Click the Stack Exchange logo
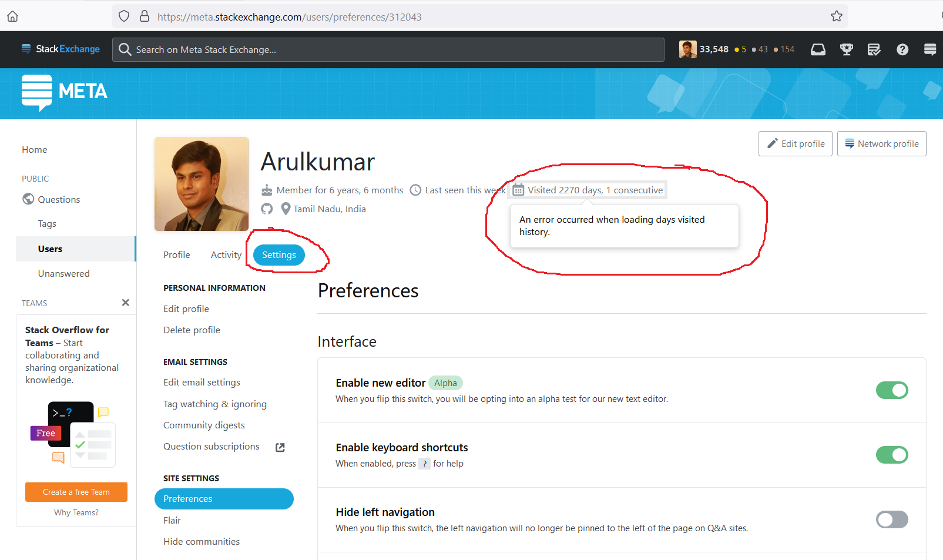This screenshot has height=560, width=943. coord(61,49)
